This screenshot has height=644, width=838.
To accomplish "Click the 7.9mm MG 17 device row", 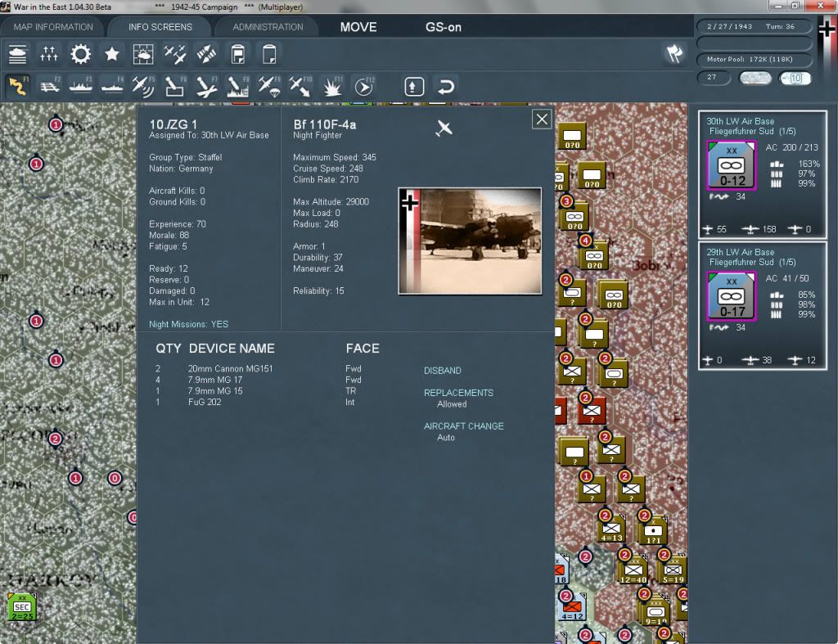I will [259, 380].
